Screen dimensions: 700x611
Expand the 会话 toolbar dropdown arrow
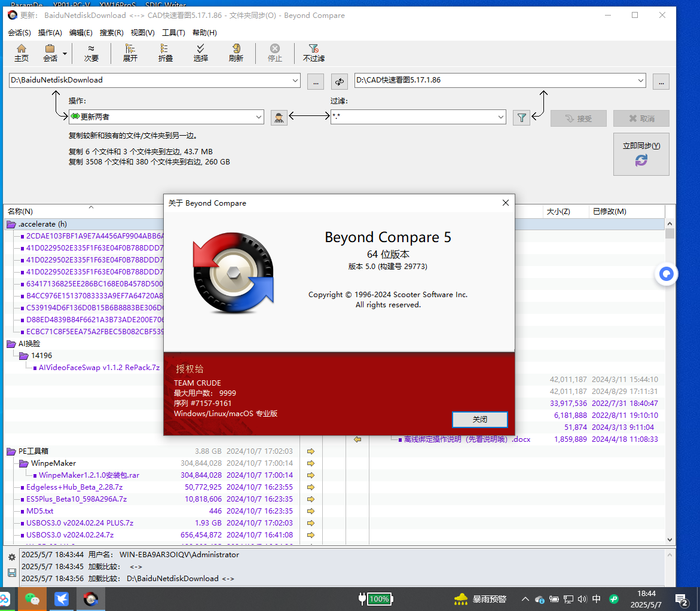[x=65, y=54]
